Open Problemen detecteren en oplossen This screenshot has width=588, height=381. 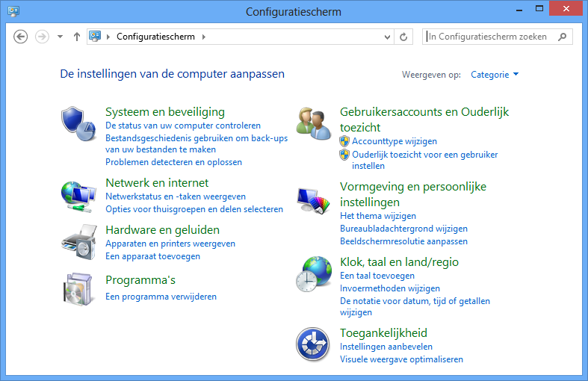click(x=173, y=162)
